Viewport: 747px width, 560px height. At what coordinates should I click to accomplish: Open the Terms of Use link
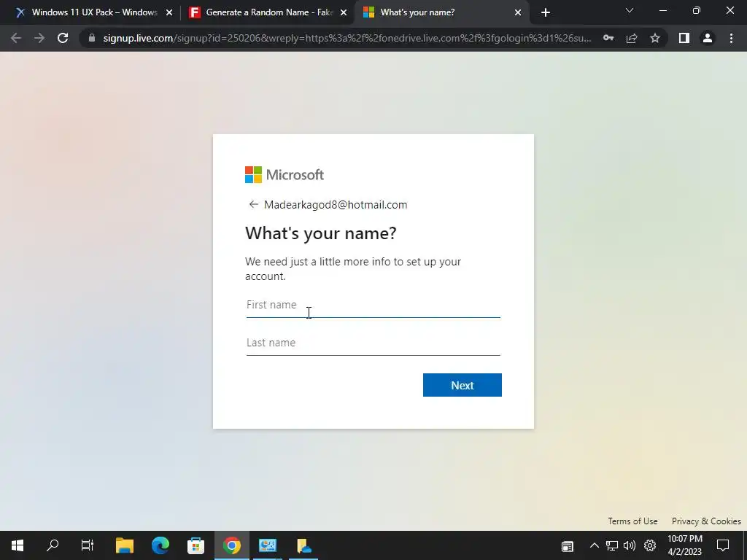[632, 521]
